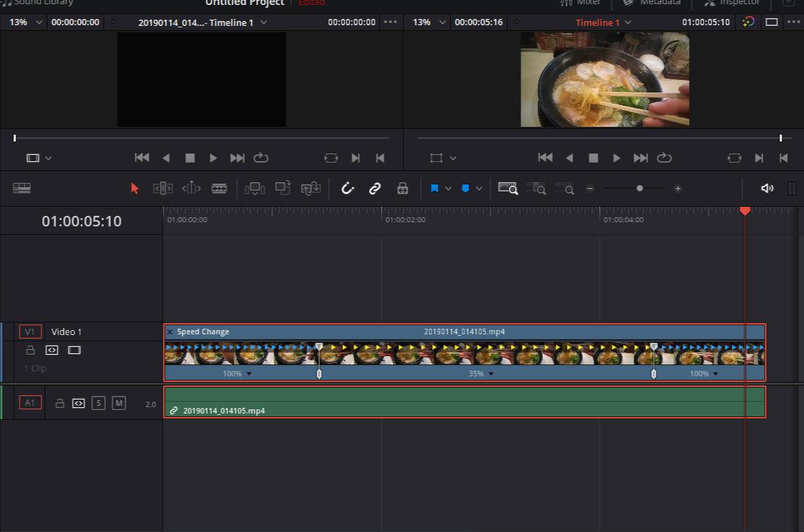Viewport: 804px width, 532px height.
Task: Open marker color dropdown arrow
Action: tap(479, 189)
